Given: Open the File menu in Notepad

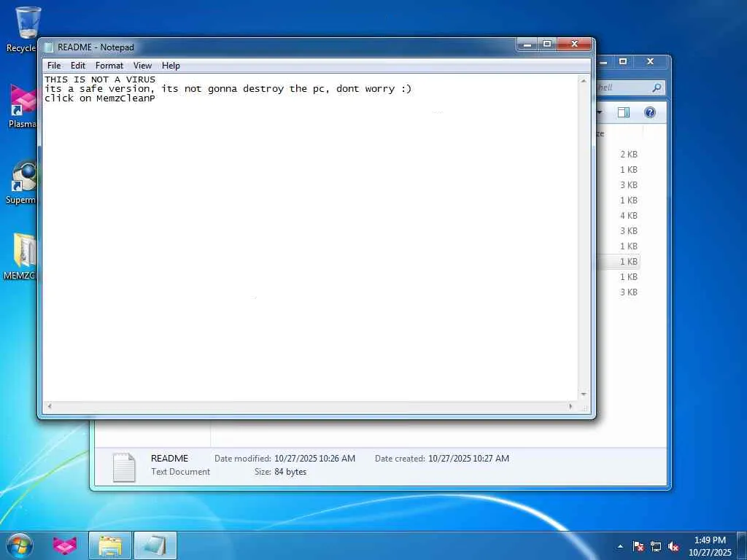Looking at the screenshot, I should tap(54, 66).
